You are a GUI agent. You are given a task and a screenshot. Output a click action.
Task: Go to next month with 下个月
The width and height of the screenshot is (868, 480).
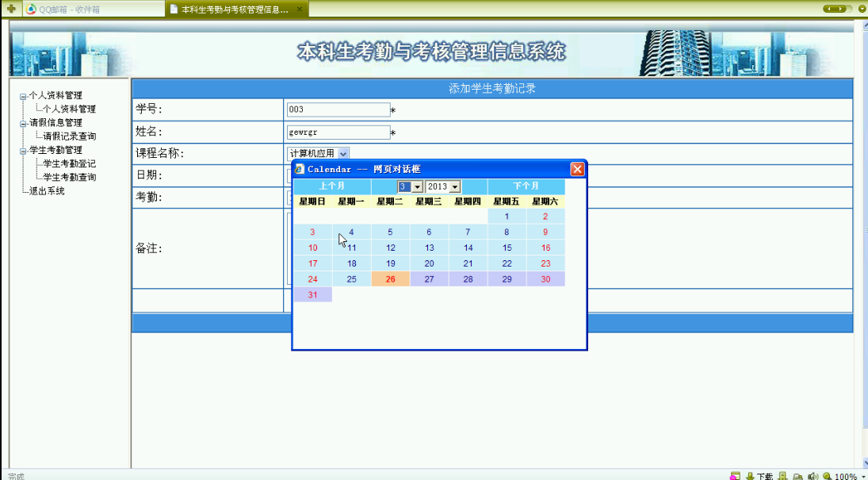click(x=526, y=186)
